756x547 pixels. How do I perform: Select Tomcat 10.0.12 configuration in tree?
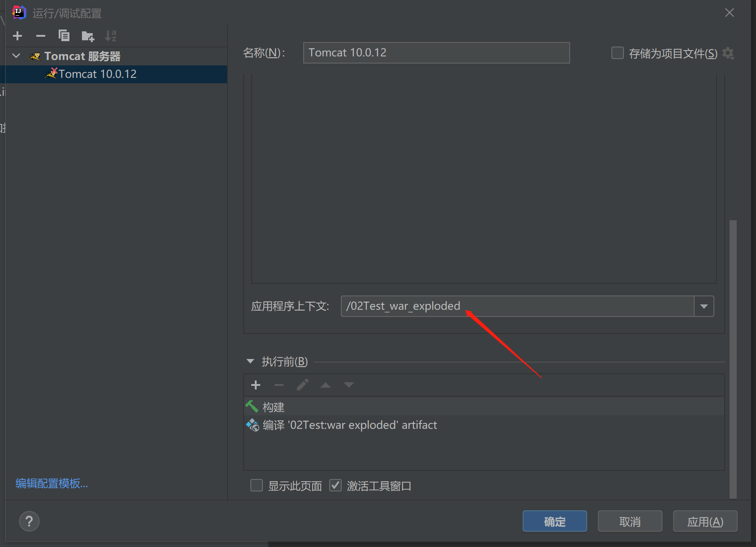(x=114, y=74)
